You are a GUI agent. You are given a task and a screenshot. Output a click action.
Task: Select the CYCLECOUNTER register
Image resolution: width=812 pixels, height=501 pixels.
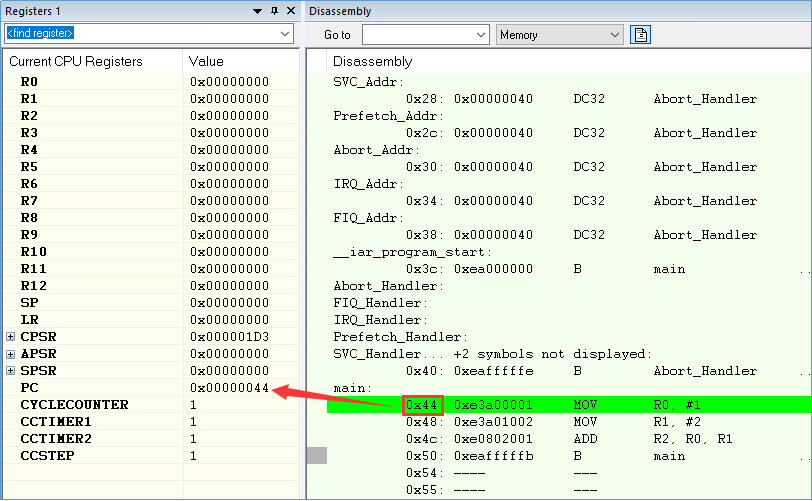coord(74,405)
